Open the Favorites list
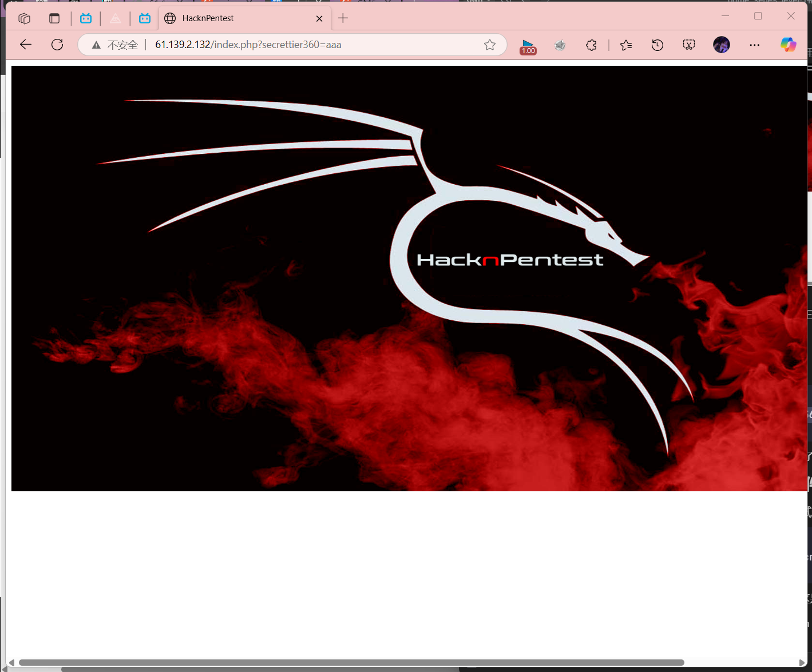Image resolution: width=812 pixels, height=672 pixels. (x=626, y=45)
